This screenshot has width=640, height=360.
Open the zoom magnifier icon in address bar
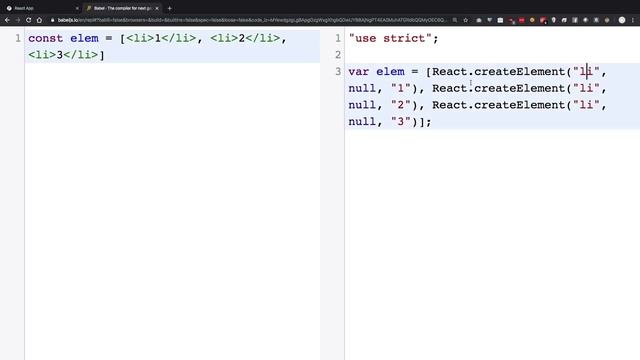(455, 20)
